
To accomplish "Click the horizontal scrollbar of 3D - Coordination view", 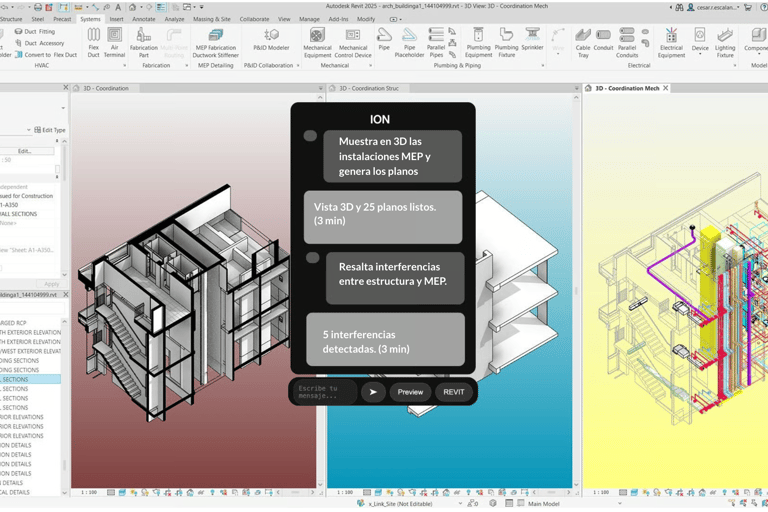I will (x=294, y=492).
